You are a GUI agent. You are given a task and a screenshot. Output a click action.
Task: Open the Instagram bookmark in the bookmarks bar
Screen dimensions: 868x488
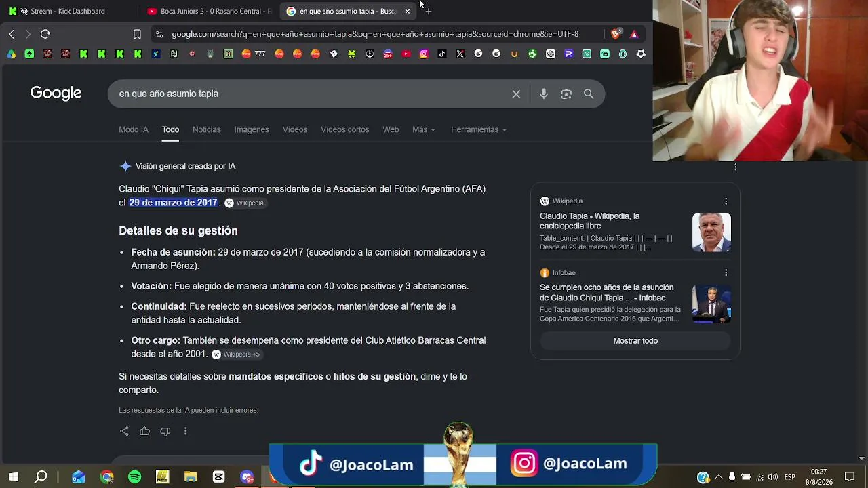424,54
